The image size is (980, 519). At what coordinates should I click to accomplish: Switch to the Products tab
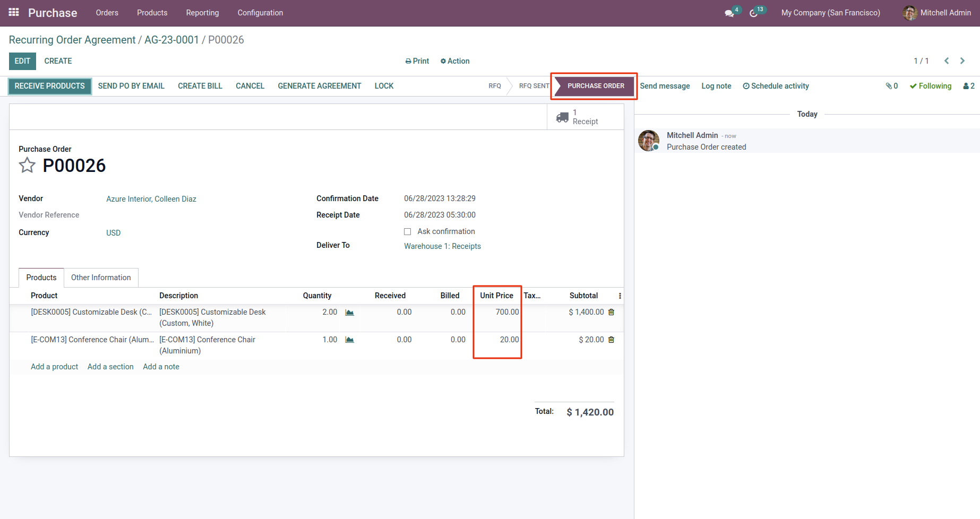click(x=41, y=278)
